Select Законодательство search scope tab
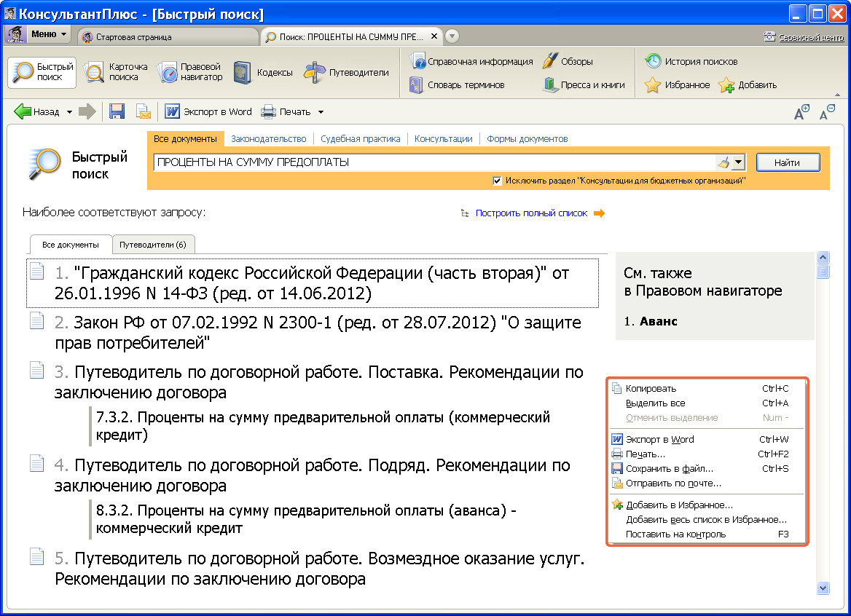The width and height of the screenshot is (851, 616). (269, 139)
